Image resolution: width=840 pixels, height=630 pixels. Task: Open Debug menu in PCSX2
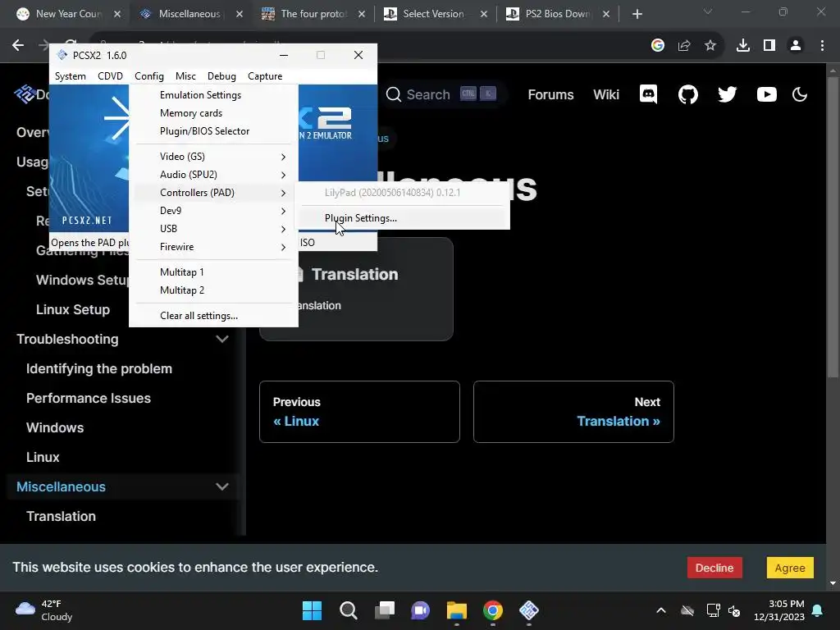pyautogui.click(x=221, y=76)
